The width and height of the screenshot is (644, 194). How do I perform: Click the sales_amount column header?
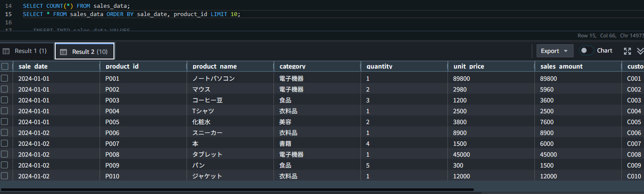(x=578, y=66)
